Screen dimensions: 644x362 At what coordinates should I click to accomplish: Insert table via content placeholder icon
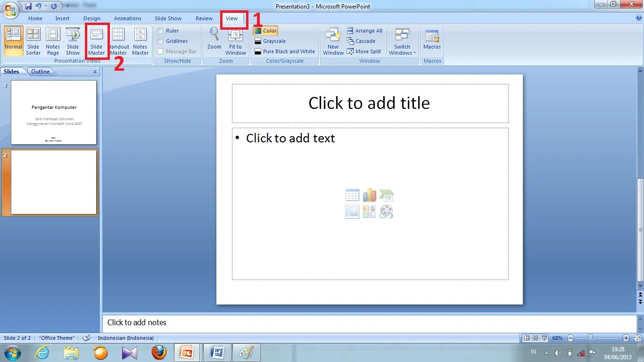[x=352, y=195]
